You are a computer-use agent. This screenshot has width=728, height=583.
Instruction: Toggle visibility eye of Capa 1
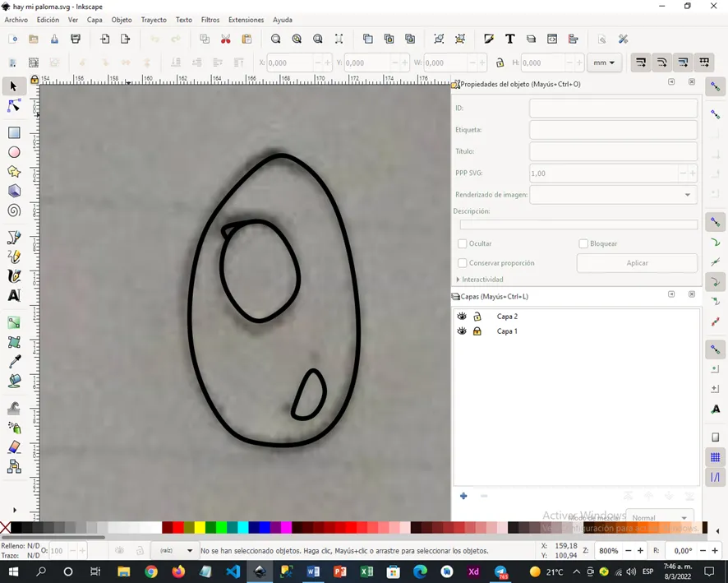(462, 331)
